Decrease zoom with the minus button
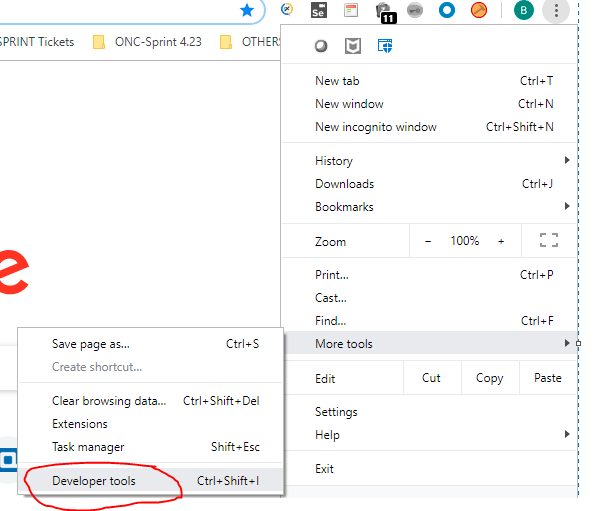Image resolution: width=606 pixels, height=511 pixels. (428, 242)
